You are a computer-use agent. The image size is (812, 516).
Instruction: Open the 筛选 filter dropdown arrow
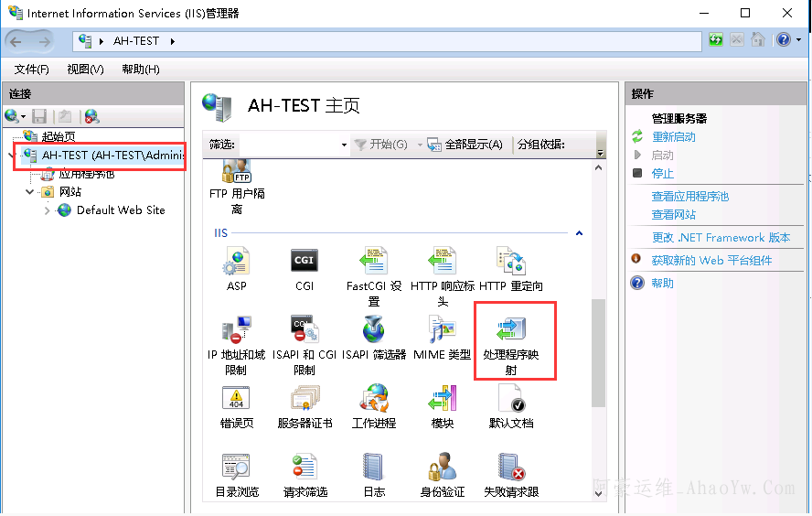click(x=344, y=145)
